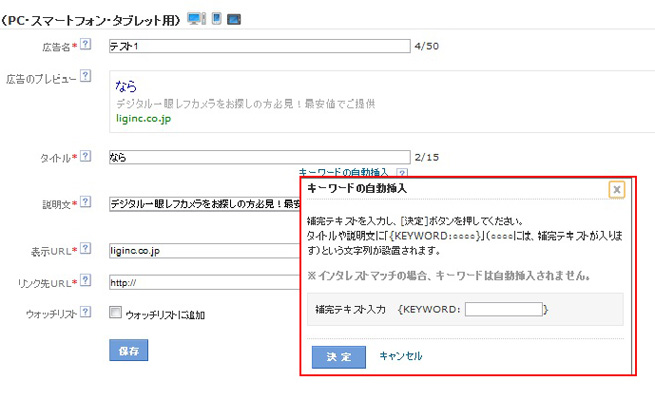This screenshot has height=400, width=655.
Task: Click the 広告名 text field
Action: [x=259, y=45]
